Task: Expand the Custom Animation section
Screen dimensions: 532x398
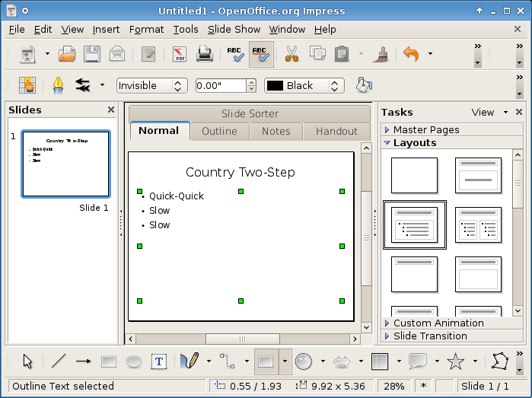Action: pos(438,323)
